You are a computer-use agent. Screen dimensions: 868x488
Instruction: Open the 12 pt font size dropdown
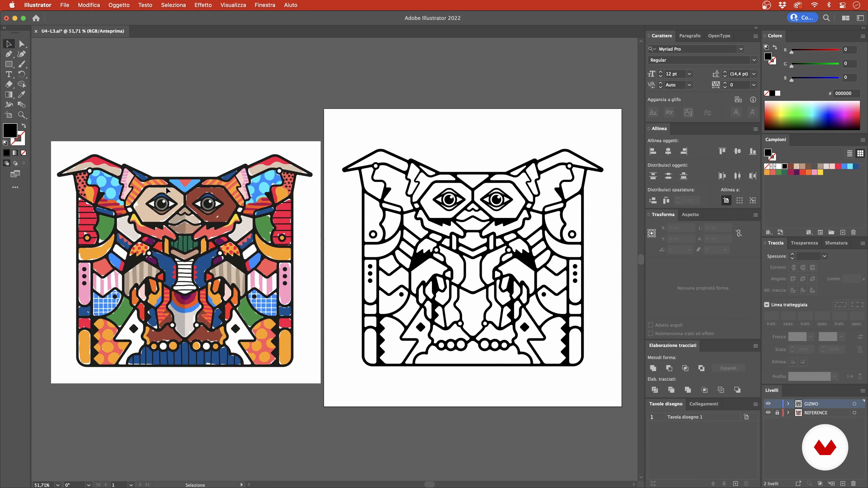tap(689, 74)
